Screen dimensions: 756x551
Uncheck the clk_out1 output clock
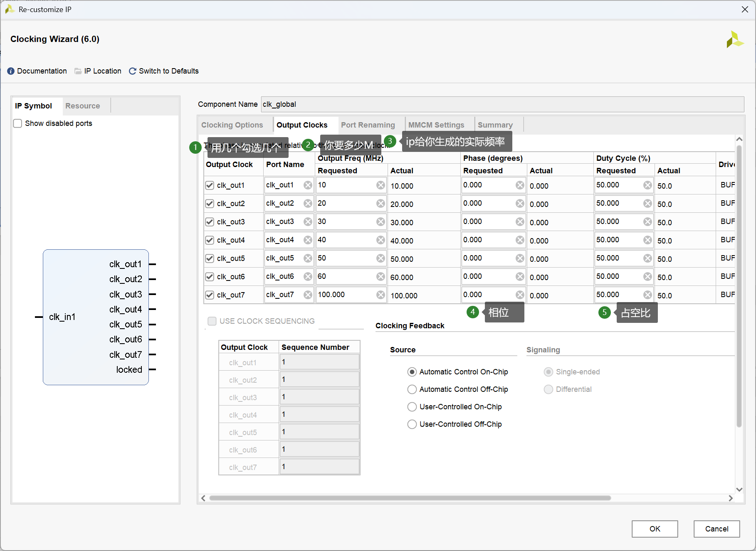point(210,185)
